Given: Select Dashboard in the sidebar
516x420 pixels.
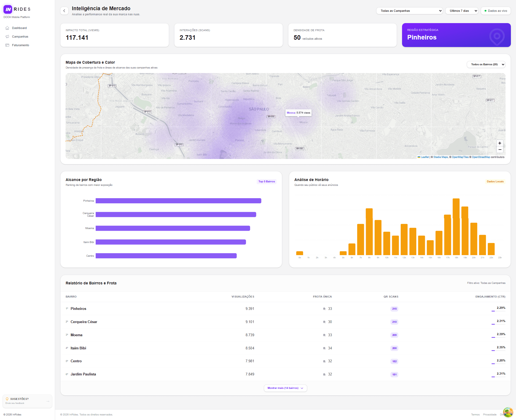Looking at the screenshot, I should click(19, 28).
